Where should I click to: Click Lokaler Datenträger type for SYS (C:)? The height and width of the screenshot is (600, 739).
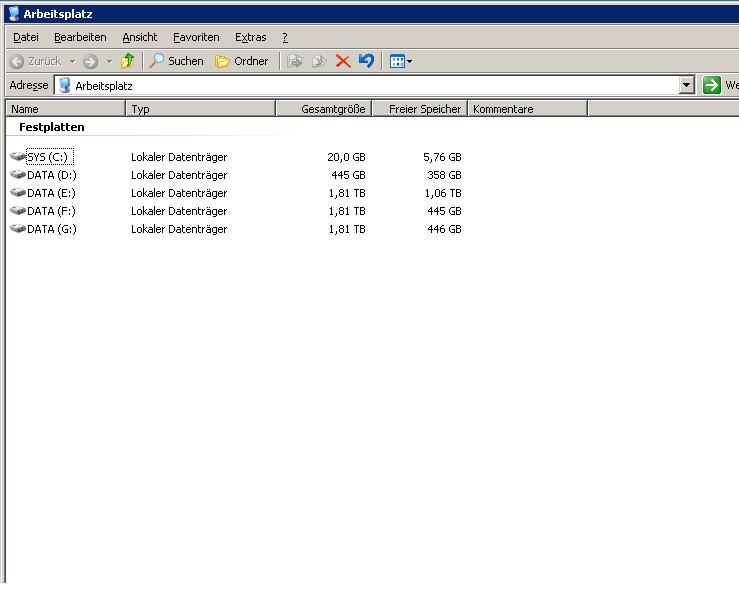(179, 157)
